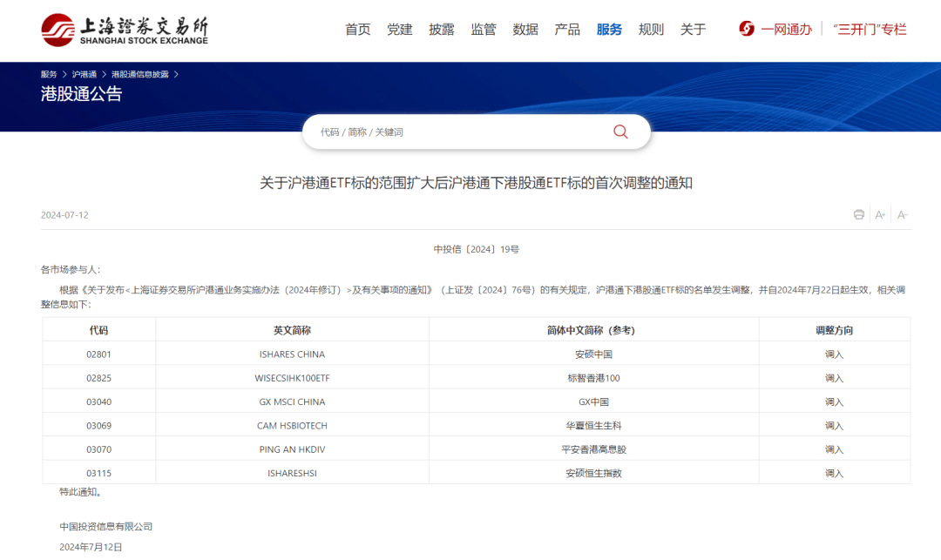Open the 港股通信息披露 breadcrumb link
941x560 pixels.
pos(139,74)
